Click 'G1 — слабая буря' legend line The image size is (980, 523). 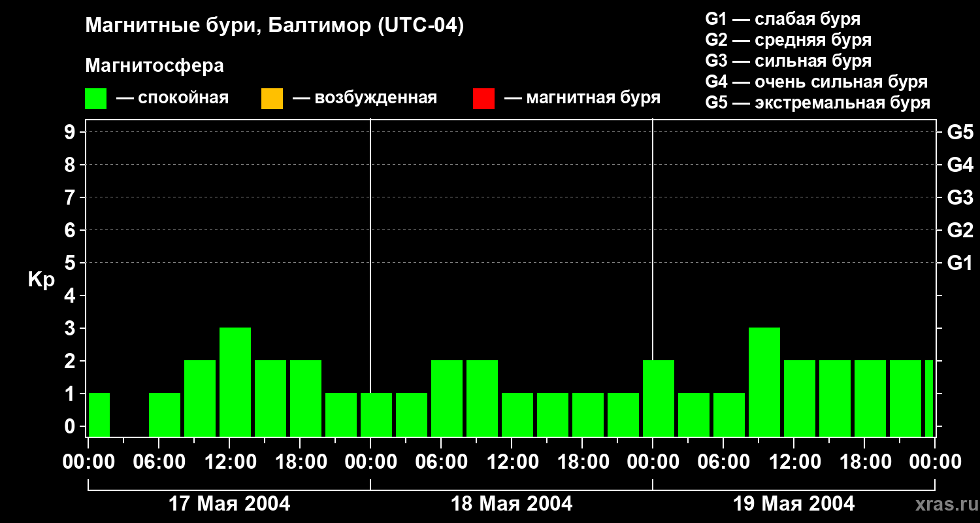pos(783,19)
